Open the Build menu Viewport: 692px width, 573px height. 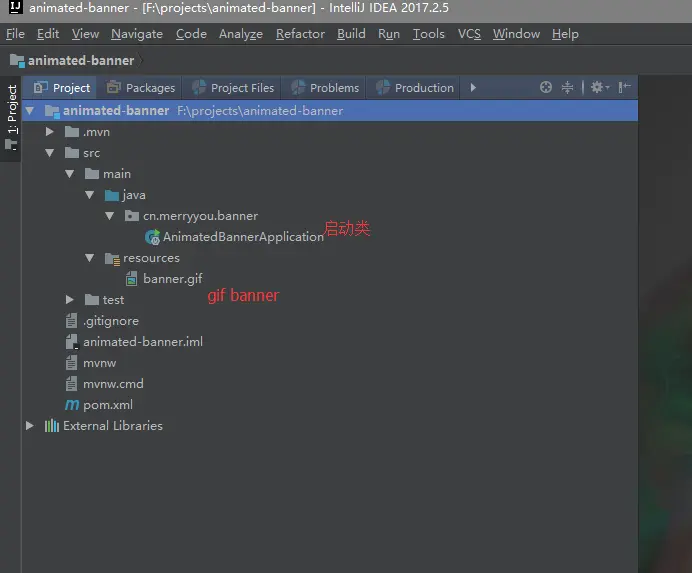[351, 34]
